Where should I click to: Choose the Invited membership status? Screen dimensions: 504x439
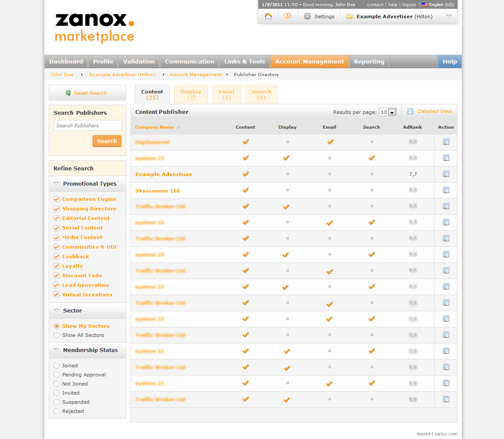click(x=57, y=393)
